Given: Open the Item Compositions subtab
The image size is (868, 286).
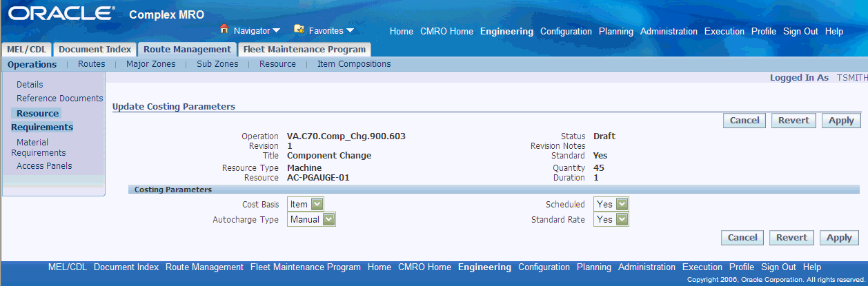Looking at the screenshot, I should pos(354,64).
